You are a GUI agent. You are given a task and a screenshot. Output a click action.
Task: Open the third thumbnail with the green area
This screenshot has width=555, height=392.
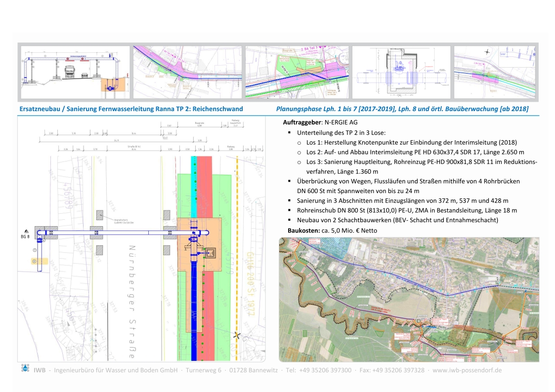[x=297, y=73]
